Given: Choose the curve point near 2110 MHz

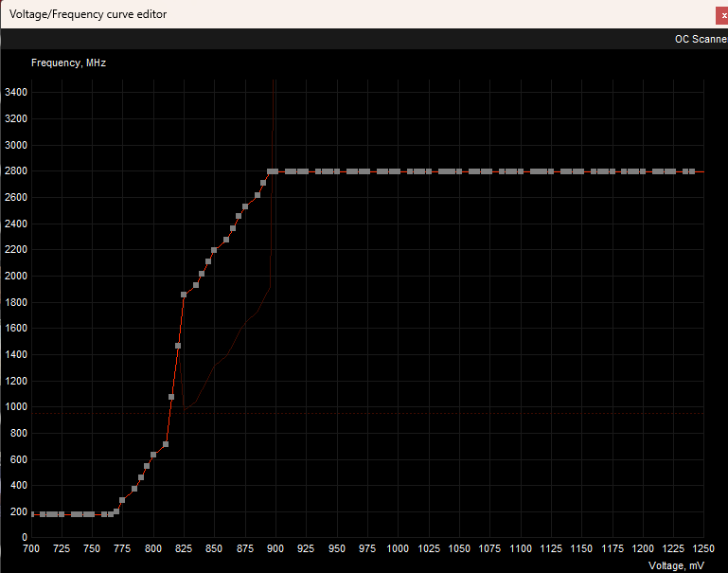Looking at the screenshot, I should (208, 261).
